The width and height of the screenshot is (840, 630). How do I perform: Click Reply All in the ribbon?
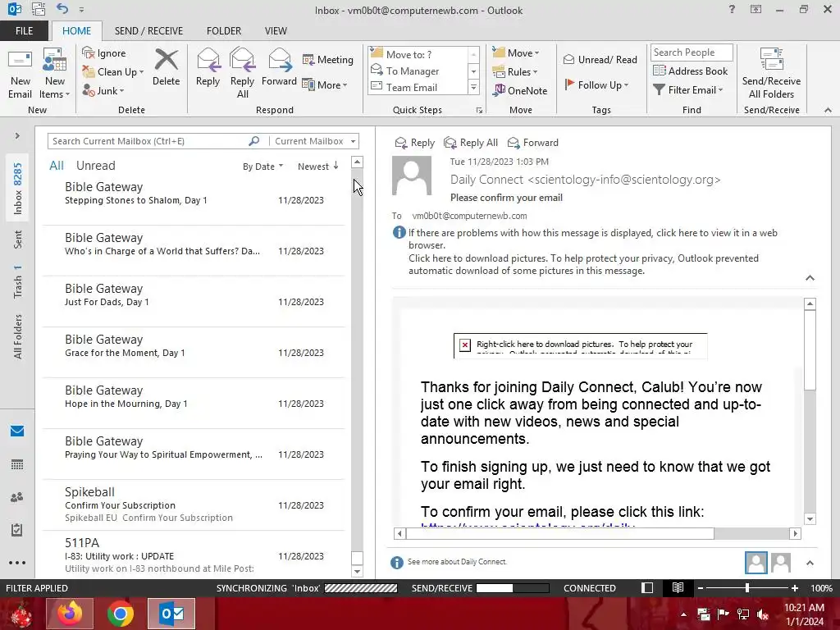click(242, 73)
